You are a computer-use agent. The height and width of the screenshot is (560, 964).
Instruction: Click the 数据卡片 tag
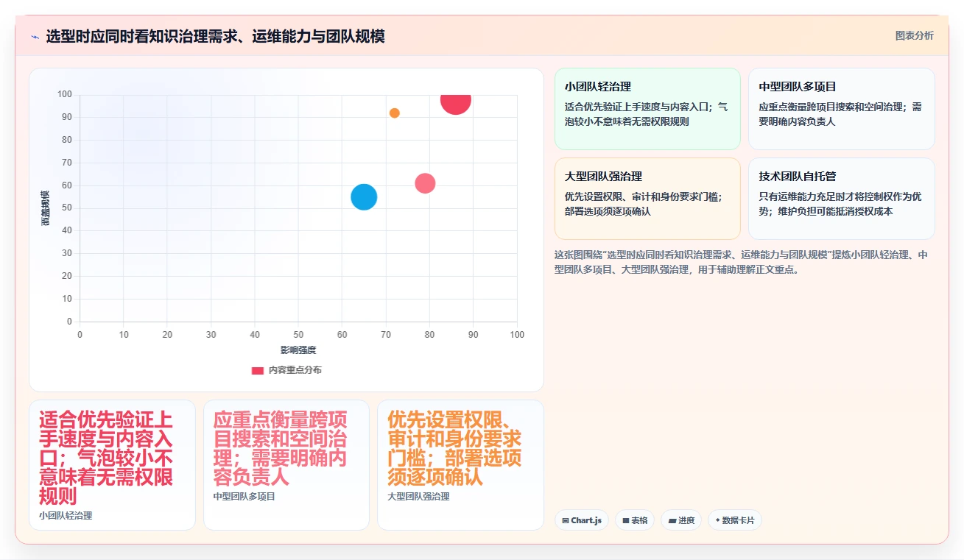(734, 520)
